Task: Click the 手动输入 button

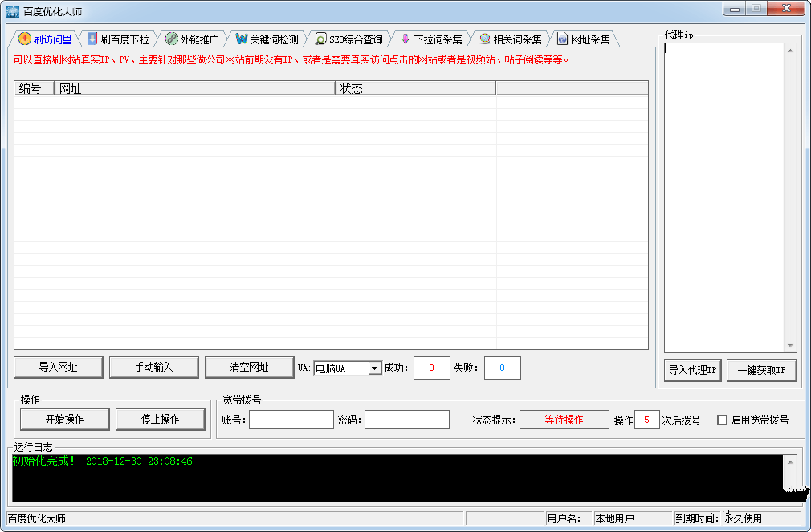Action: click(x=153, y=367)
